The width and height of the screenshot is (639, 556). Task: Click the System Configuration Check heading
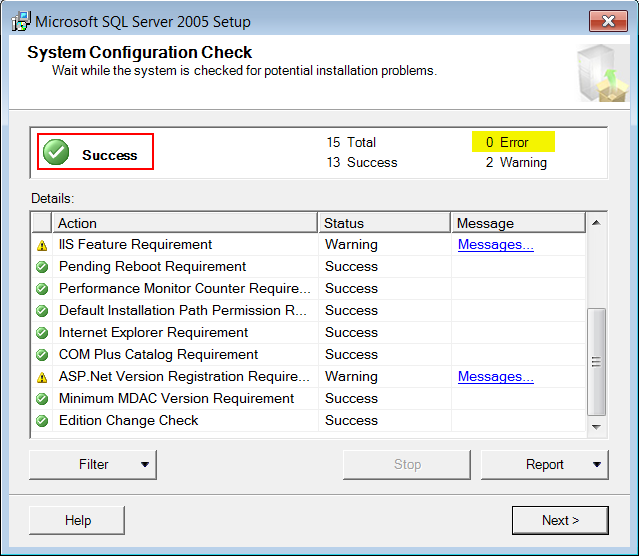click(x=139, y=52)
